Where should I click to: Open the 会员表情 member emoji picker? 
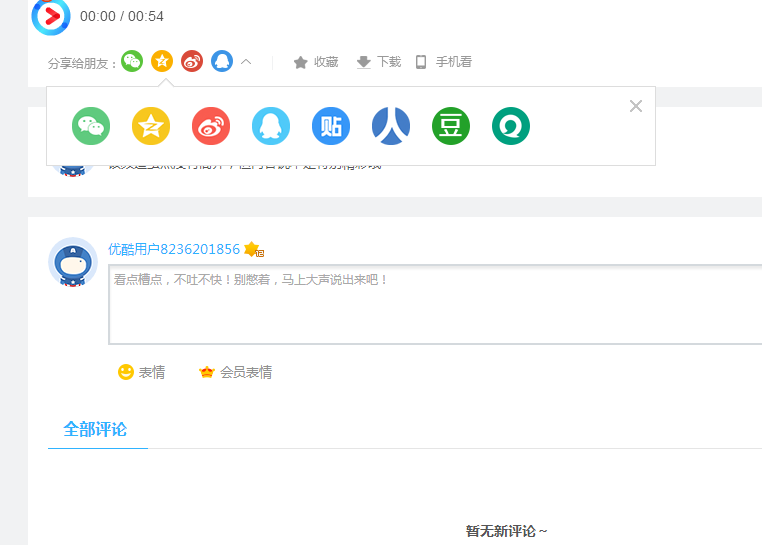pyautogui.click(x=235, y=372)
